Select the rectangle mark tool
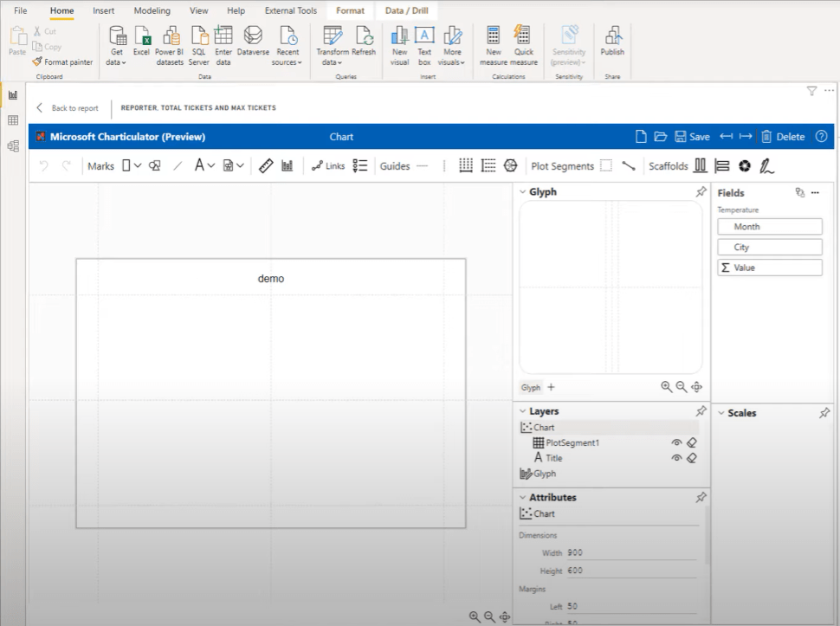The width and height of the screenshot is (840, 626). point(126,165)
